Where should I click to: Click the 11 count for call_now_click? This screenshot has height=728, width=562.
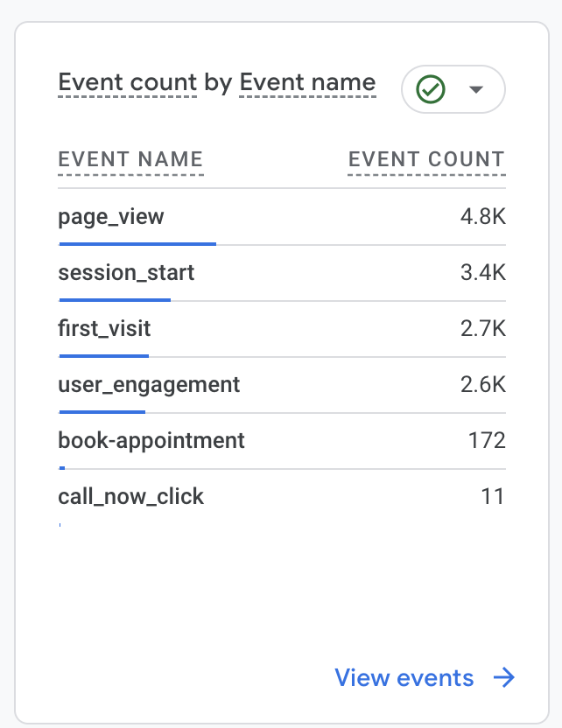point(493,496)
